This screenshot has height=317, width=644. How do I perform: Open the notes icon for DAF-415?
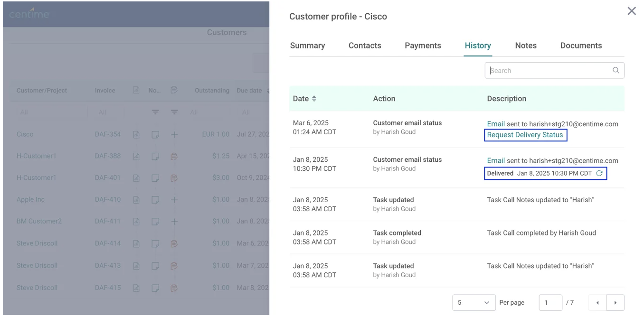click(155, 288)
